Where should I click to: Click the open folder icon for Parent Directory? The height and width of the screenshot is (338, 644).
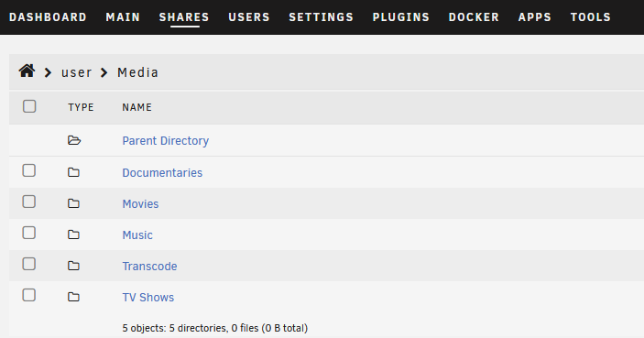point(74,140)
